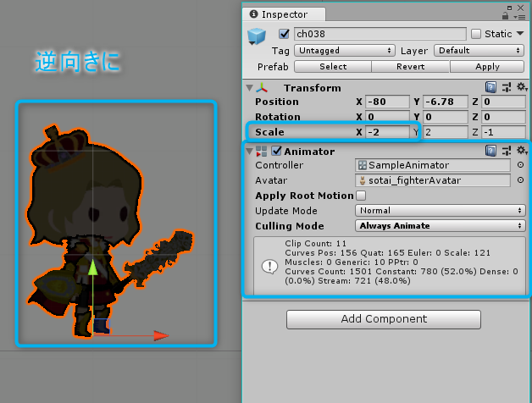Click the Rotation Y field
This screenshot has width=532, height=403.
point(445,117)
